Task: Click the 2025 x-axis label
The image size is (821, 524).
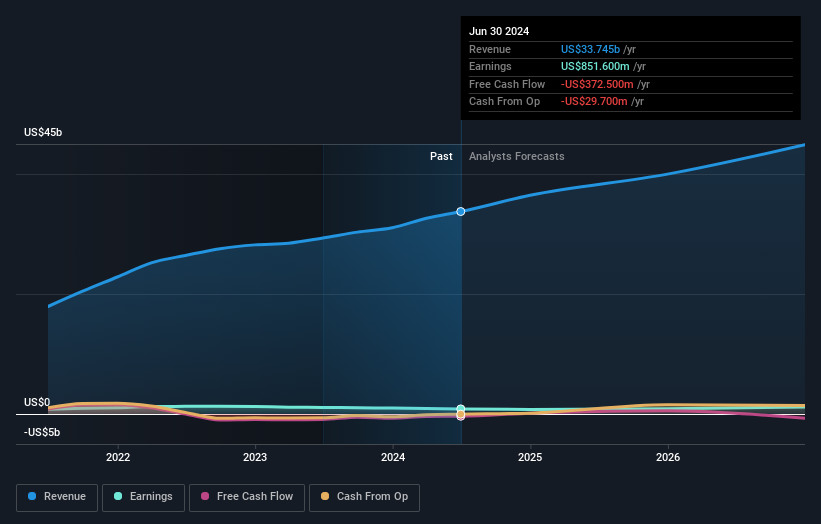Action: [530, 457]
